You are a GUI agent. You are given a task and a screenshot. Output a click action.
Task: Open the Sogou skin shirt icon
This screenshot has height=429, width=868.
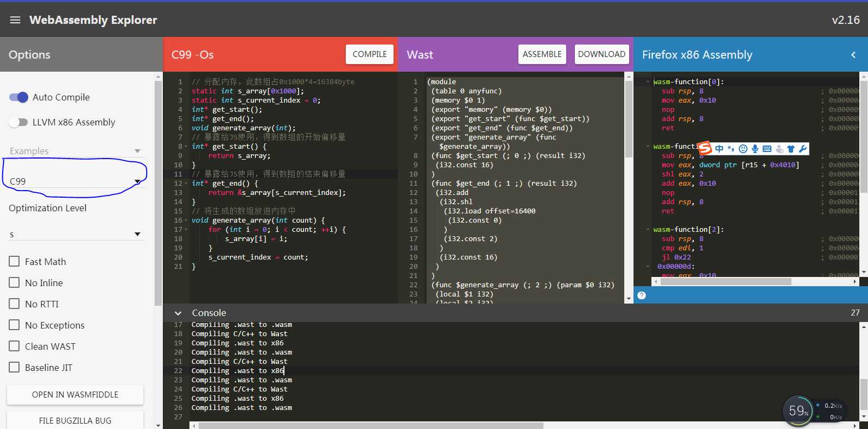(x=791, y=149)
